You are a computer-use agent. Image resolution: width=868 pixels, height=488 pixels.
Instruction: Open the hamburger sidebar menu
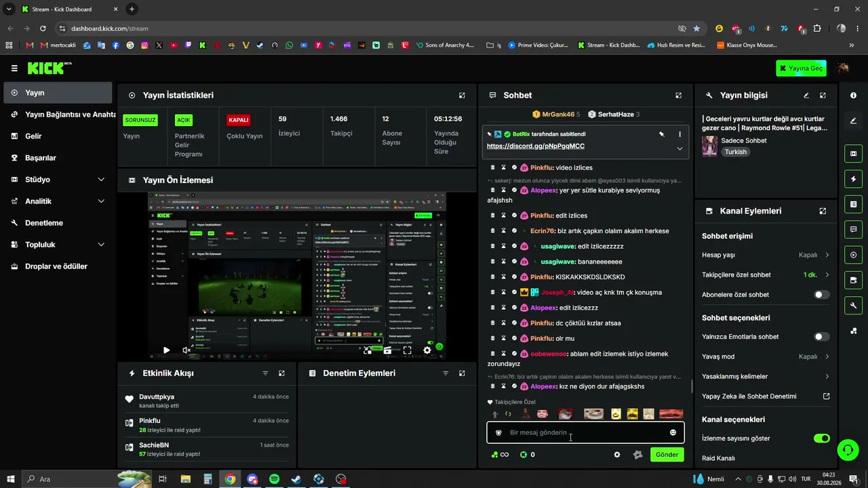[14, 68]
